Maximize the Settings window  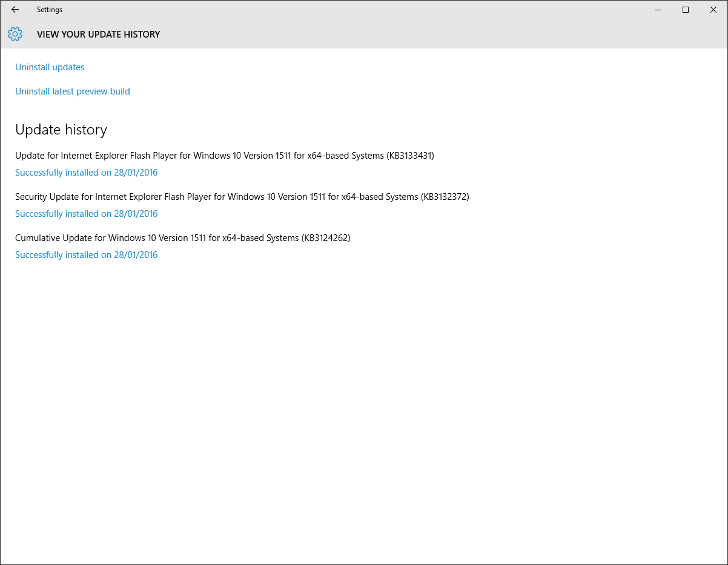pyautogui.click(x=686, y=10)
